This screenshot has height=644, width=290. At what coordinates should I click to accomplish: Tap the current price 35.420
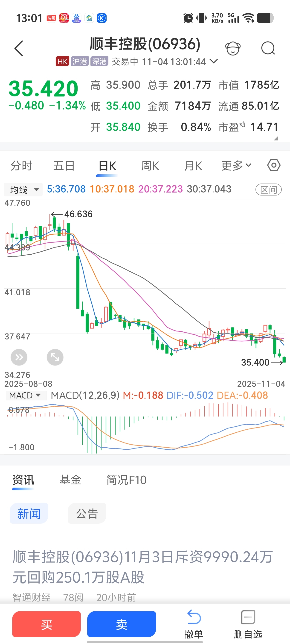click(43, 89)
